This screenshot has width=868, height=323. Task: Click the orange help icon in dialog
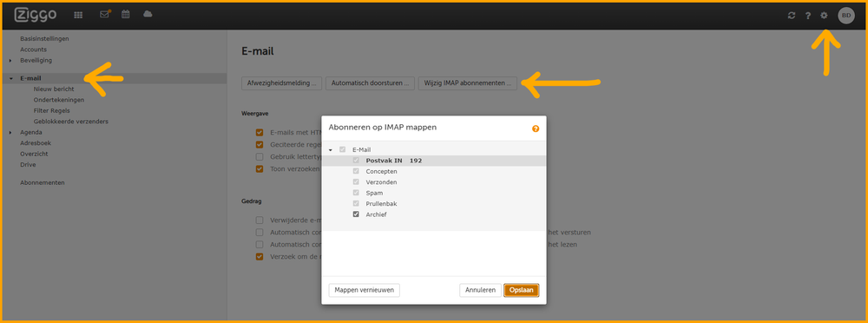point(536,129)
